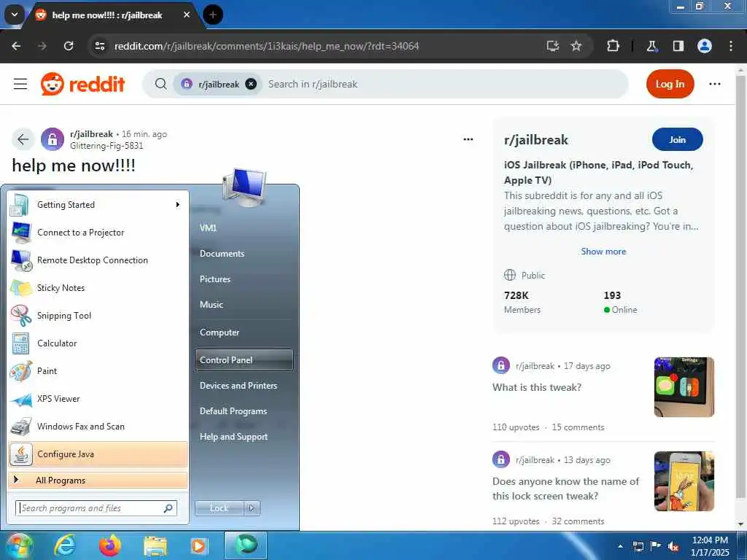Expand description with Show more
The height and width of the screenshot is (560, 747).
pyautogui.click(x=603, y=252)
